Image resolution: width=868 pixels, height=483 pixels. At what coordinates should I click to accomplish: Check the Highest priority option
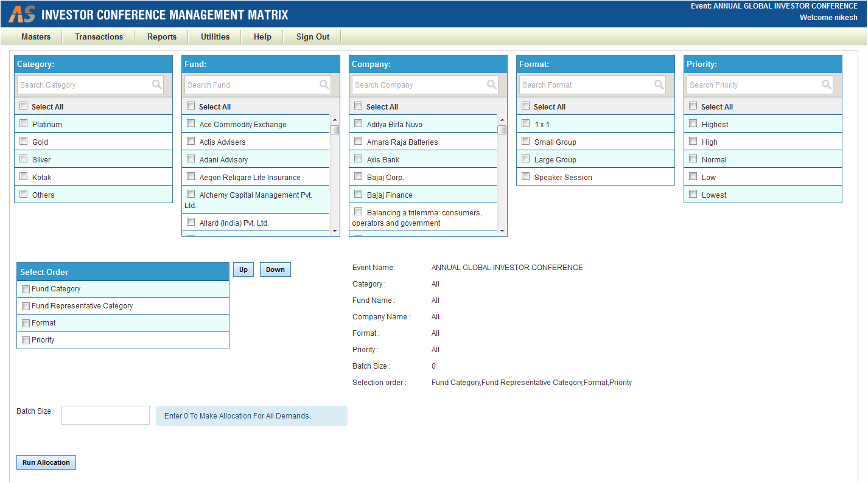693,123
